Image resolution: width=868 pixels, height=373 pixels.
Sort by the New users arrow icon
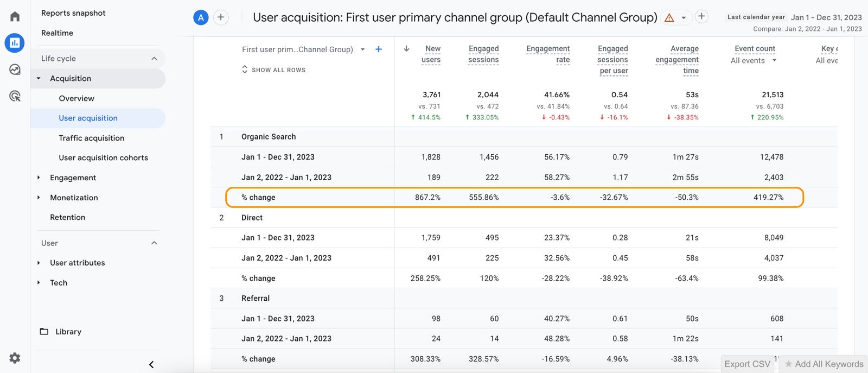point(406,49)
